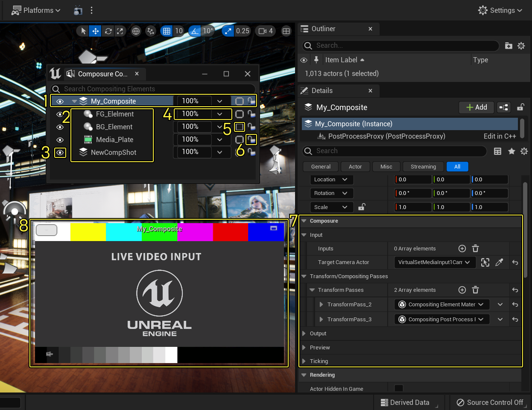The image size is (532, 410).
Task: Toggle freeze-frame on BG_Element row
Action: pos(240,127)
